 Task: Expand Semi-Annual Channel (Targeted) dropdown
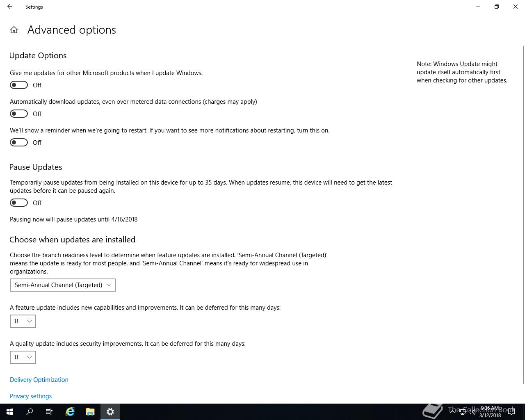[x=63, y=285]
